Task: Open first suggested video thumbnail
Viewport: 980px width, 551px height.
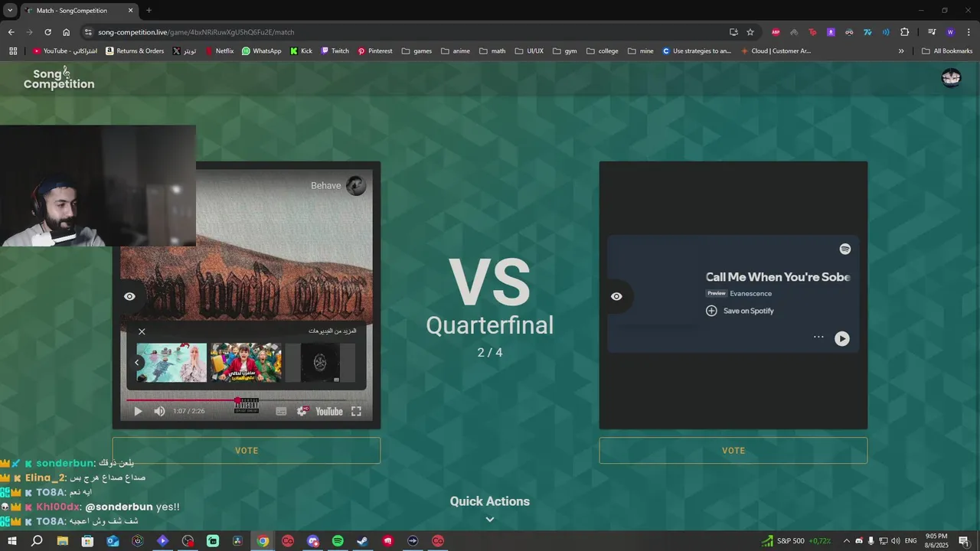Action: click(171, 363)
